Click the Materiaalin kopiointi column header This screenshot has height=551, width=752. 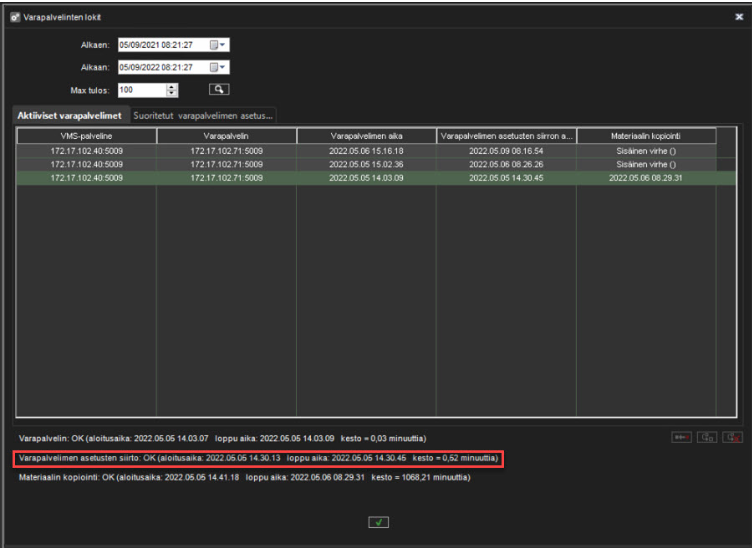[x=645, y=136]
